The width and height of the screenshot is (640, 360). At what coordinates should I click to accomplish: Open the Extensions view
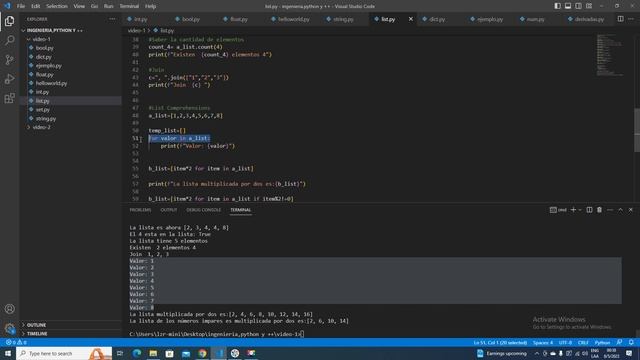(x=9, y=98)
